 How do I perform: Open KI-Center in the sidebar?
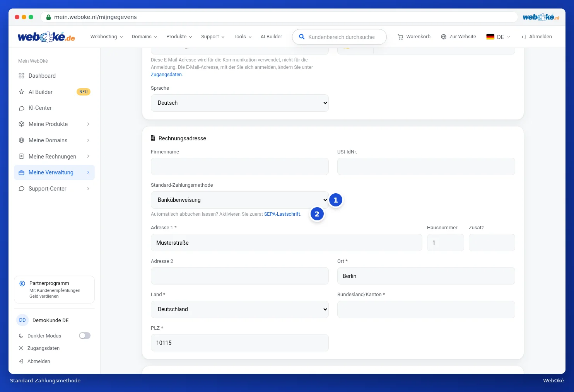click(x=54, y=108)
